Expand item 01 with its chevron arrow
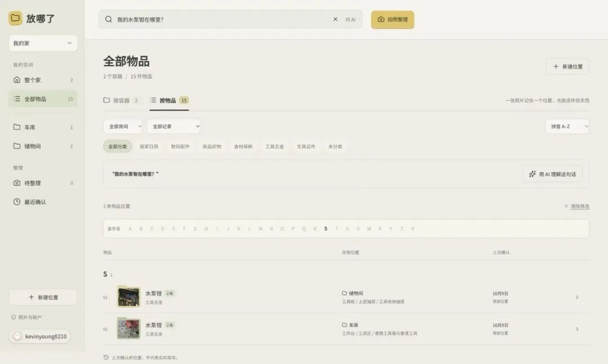The height and width of the screenshot is (364, 608). point(577,297)
